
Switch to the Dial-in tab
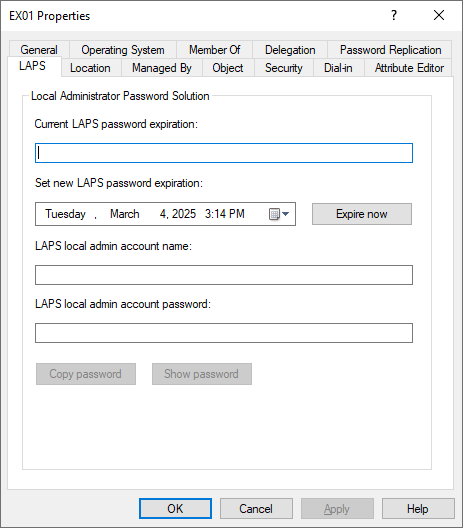pyautogui.click(x=338, y=68)
